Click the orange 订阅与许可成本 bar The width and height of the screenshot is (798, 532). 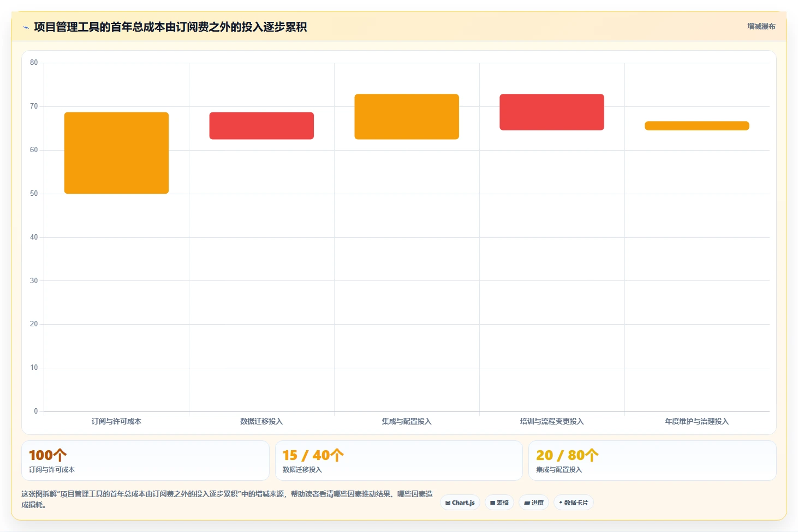tap(116, 153)
